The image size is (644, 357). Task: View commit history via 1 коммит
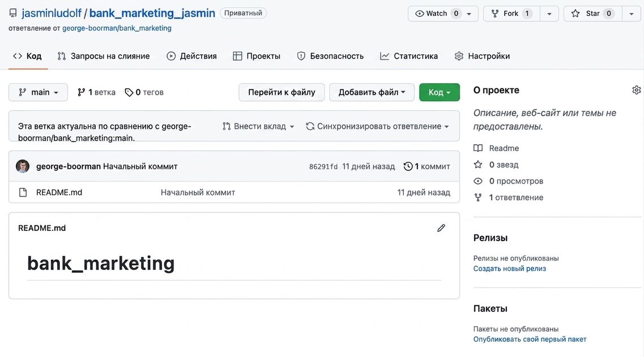point(427,166)
